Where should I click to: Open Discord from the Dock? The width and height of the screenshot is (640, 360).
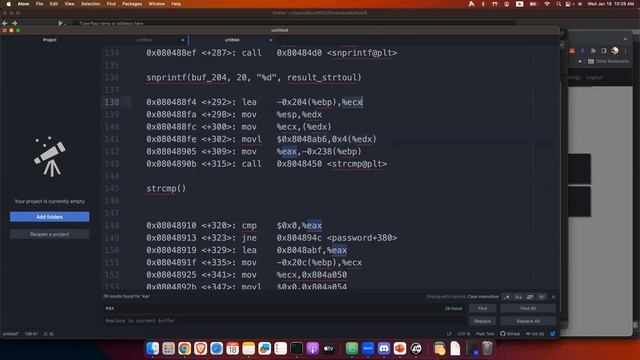click(384, 349)
